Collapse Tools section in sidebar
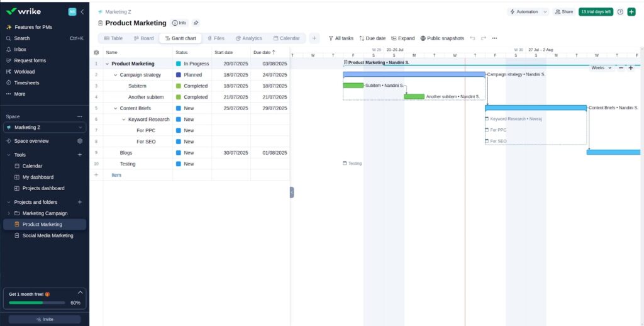Image resolution: width=644 pixels, height=326 pixels. click(9, 155)
